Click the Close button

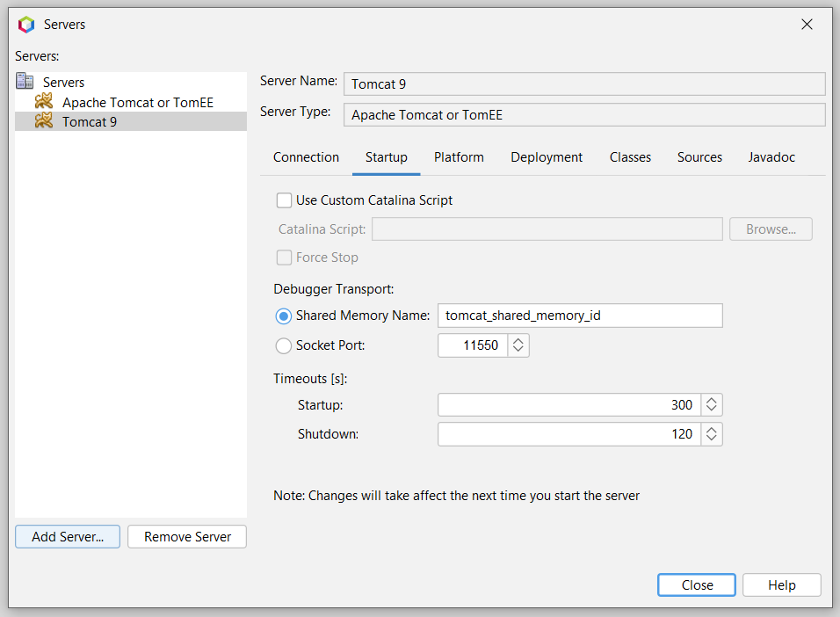(x=697, y=584)
